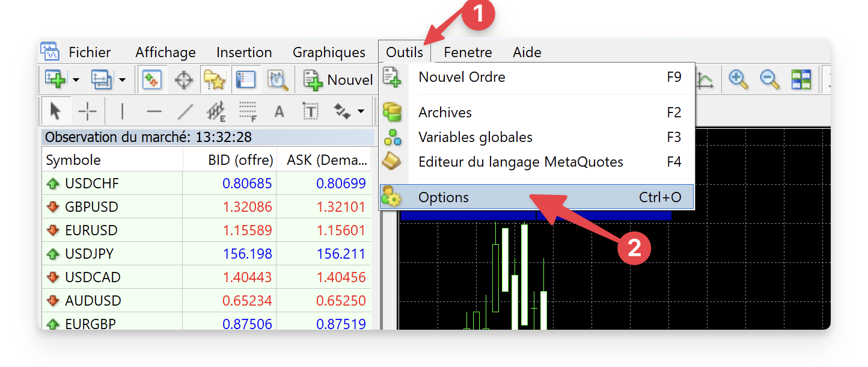The width and height of the screenshot is (868, 367).
Task: Select Options in the Outils menu
Action: [537, 197]
